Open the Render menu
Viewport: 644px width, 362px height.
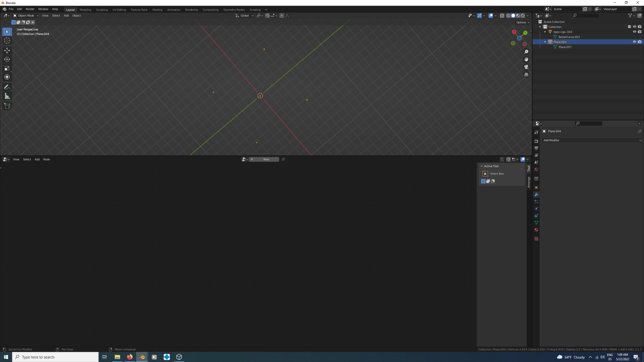(30, 9)
